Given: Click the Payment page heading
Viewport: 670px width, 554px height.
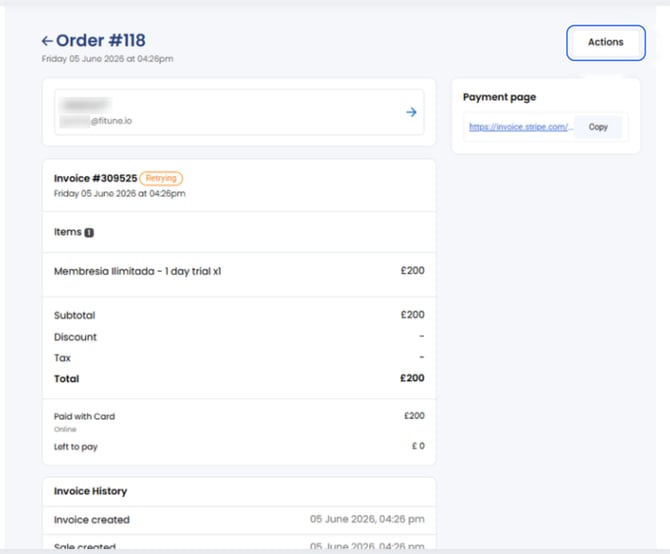Looking at the screenshot, I should coord(499,97).
